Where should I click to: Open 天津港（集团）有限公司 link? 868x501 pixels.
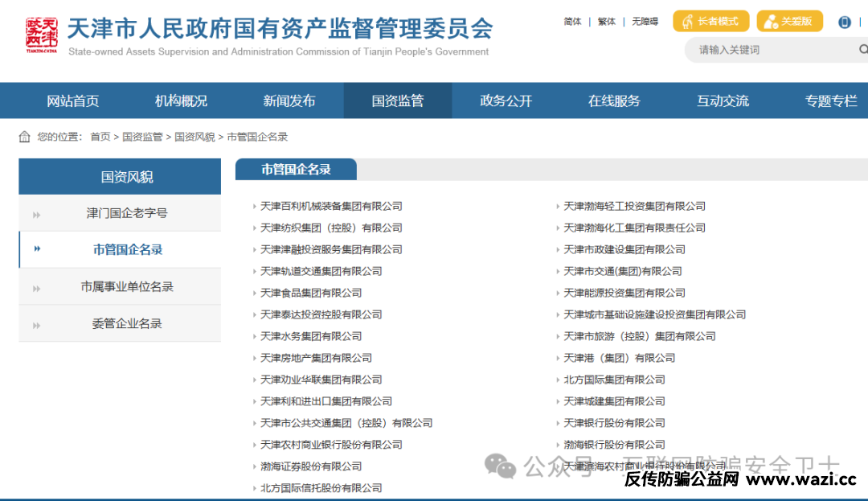pyautogui.click(x=620, y=358)
